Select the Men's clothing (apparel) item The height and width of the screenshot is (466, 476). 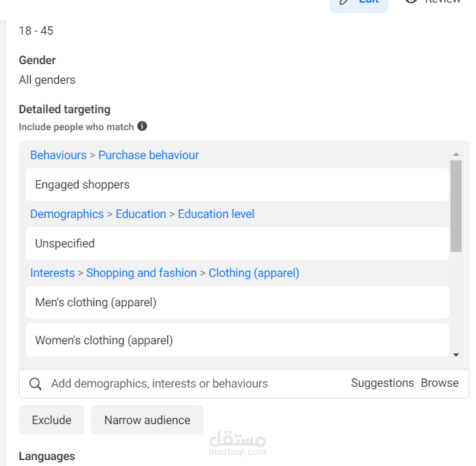point(237,302)
